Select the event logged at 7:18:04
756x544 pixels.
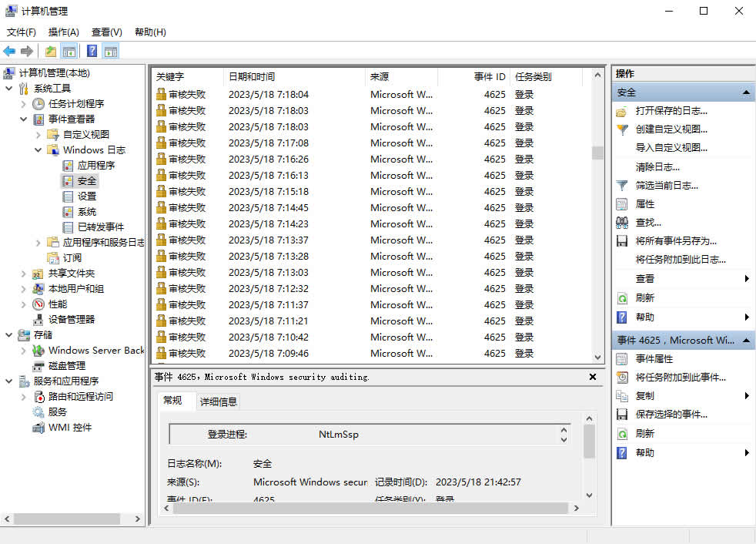308,94
